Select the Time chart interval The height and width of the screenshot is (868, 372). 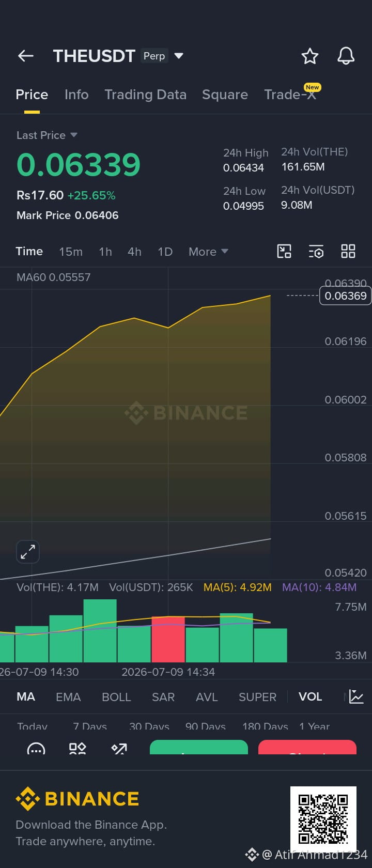29,251
